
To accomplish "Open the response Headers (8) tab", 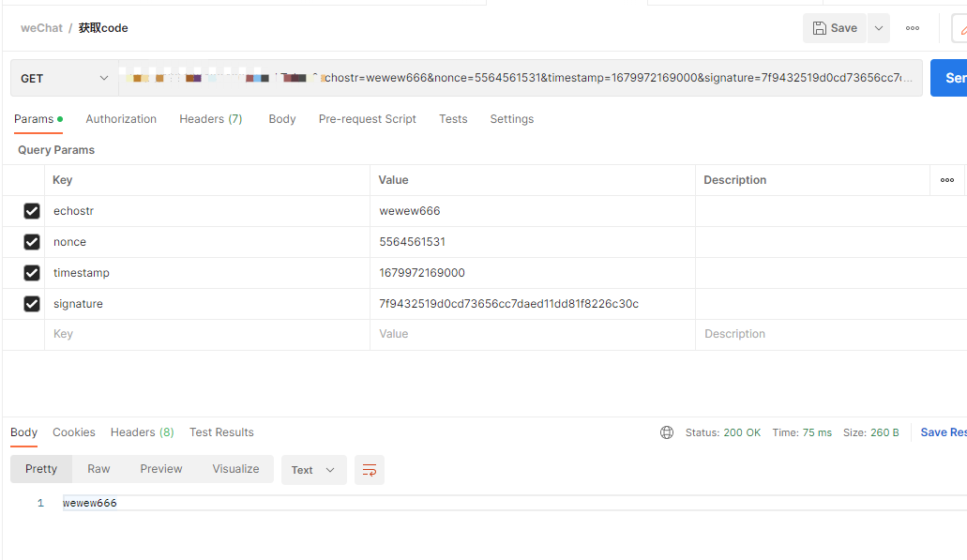I will point(142,432).
